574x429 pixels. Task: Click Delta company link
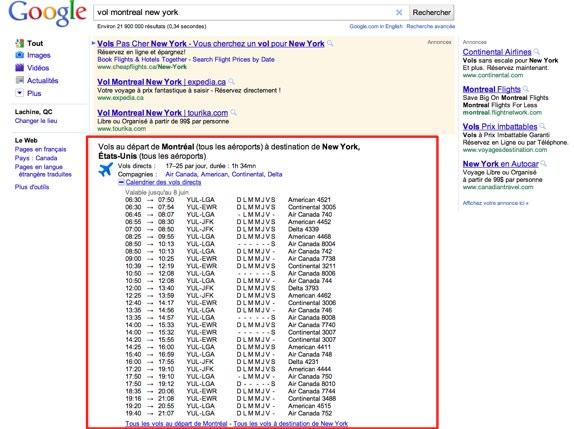click(x=275, y=174)
